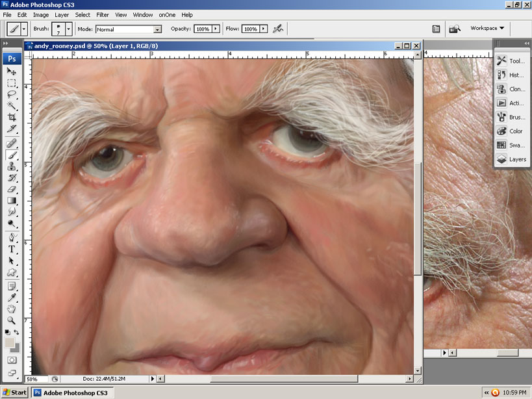Open the Color panel
The image size is (532, 399).
click(x=512, y=131)
